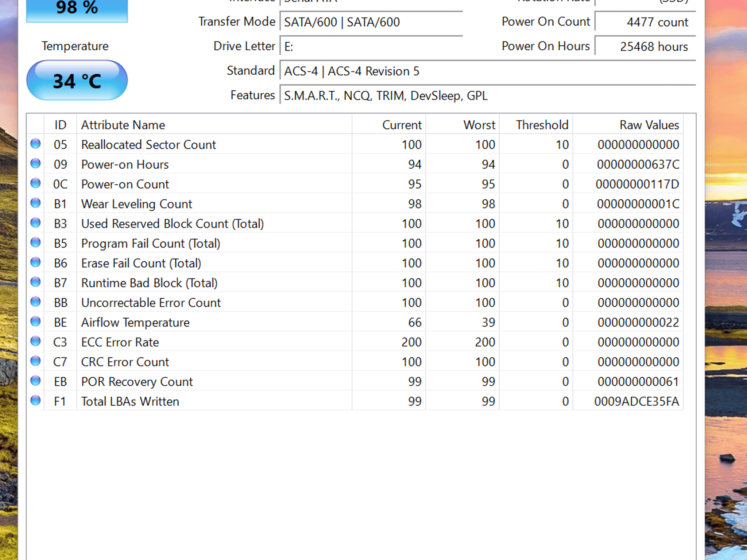
Task: Click the Threshold column header
Action: coord(536,125)
